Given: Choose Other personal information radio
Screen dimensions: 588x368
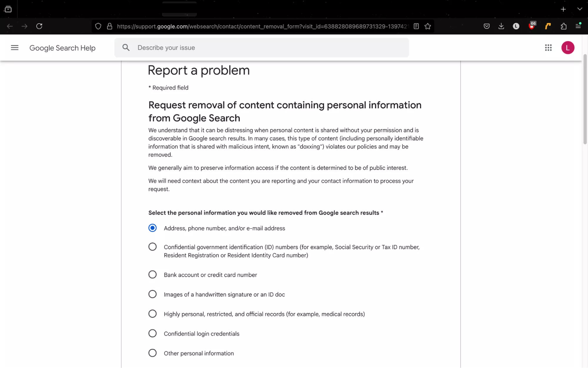Looking at the screenshot, I should tap(152, 353).
